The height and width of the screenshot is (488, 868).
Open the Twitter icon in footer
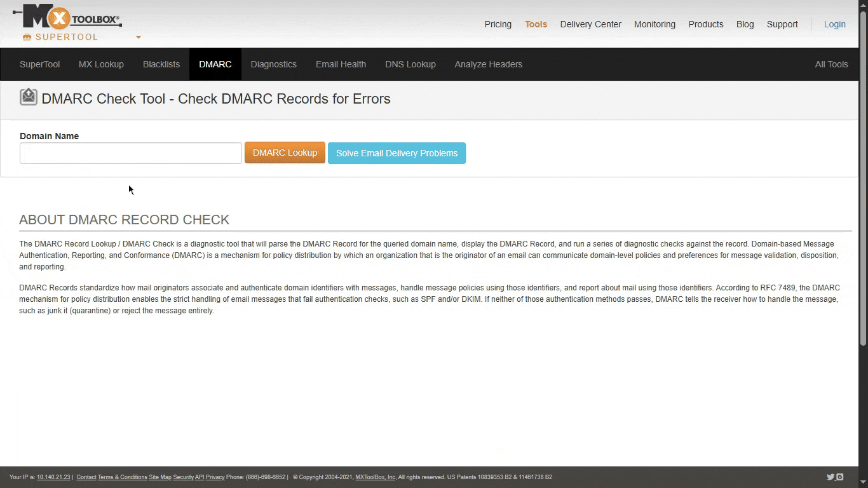click(x=830, y=477)
